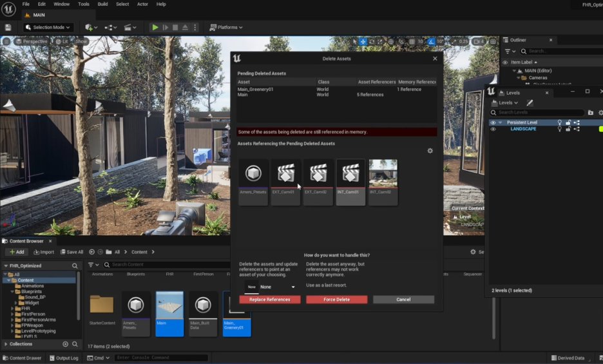Open the Perspective view mode dropdown
Viewport: 603px width, 364px height.
coord(32,42)
